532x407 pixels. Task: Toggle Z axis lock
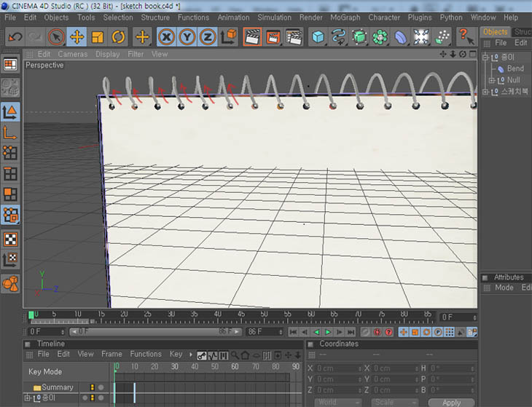pyautogui.click(x=208, y=36)
